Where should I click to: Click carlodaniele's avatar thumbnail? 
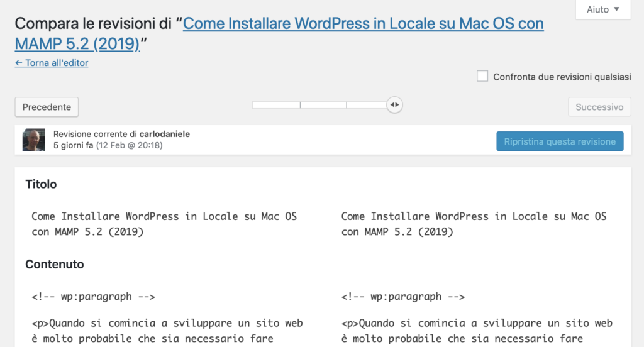(34, 140)
